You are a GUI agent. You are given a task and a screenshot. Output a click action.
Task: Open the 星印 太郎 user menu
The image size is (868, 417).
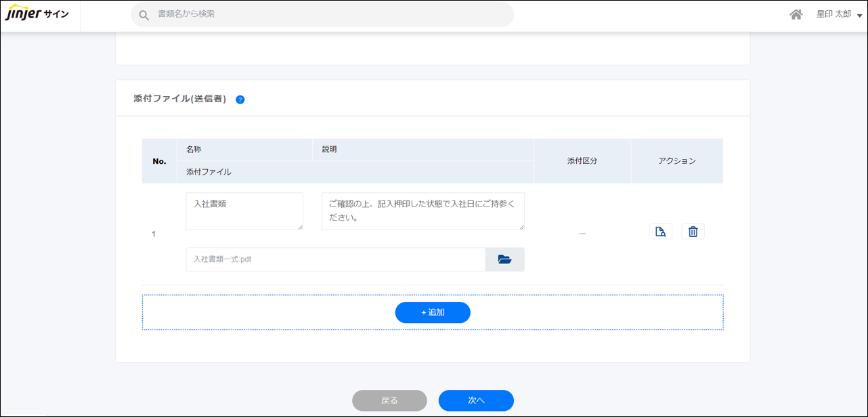[839, 14]
